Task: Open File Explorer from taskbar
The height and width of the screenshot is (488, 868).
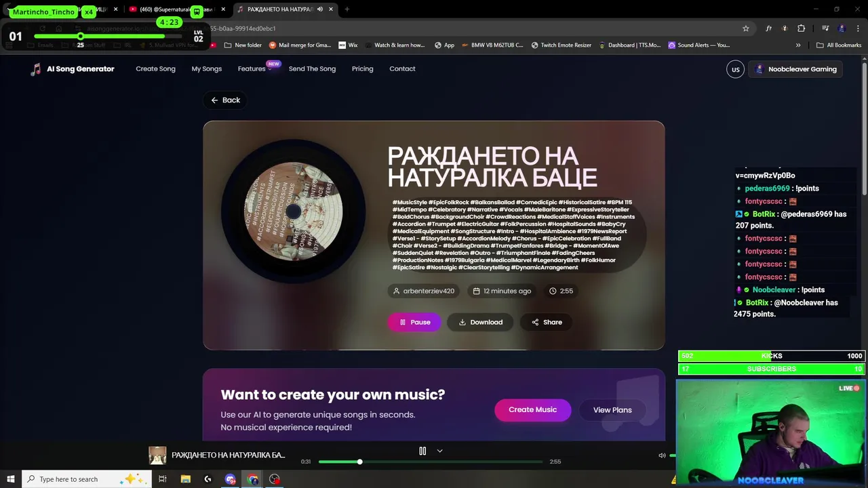Action: [x=185, y=479]
